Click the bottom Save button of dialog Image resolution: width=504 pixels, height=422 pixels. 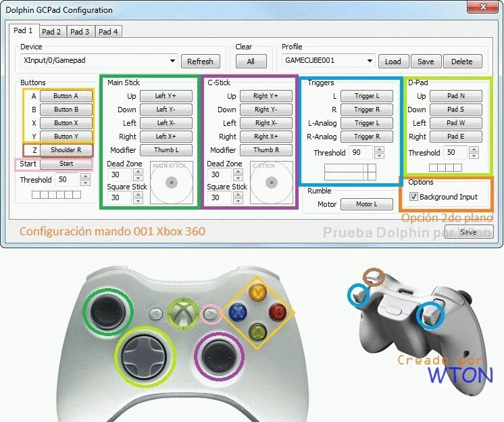468,232
